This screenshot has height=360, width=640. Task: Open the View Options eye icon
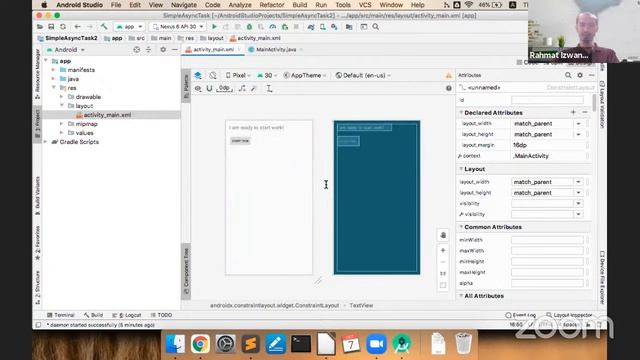coord(198,88)
